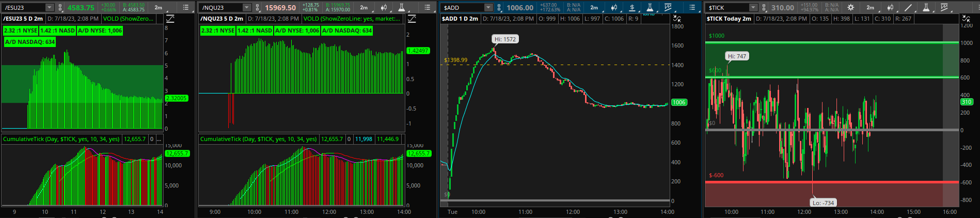The width and height of the screenshot is (980, 218).
Task: Open the 2m timeframe selector in /NQU23 panel
Action: pos(364,8)
